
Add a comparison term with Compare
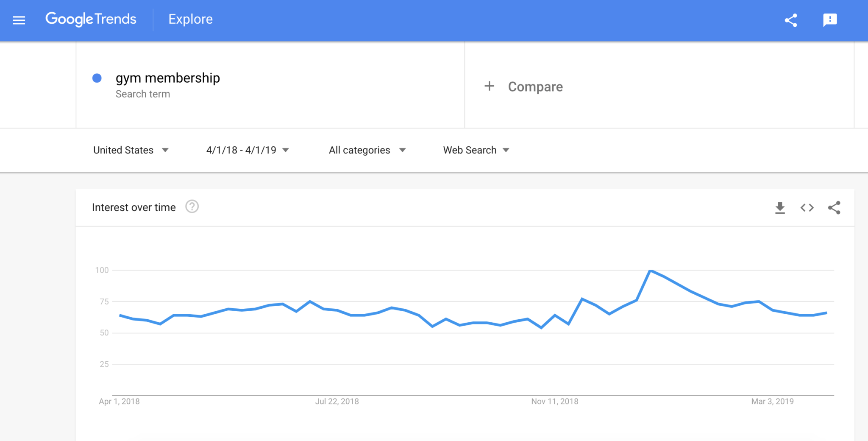pyautogui.click(x=535, y=87)
